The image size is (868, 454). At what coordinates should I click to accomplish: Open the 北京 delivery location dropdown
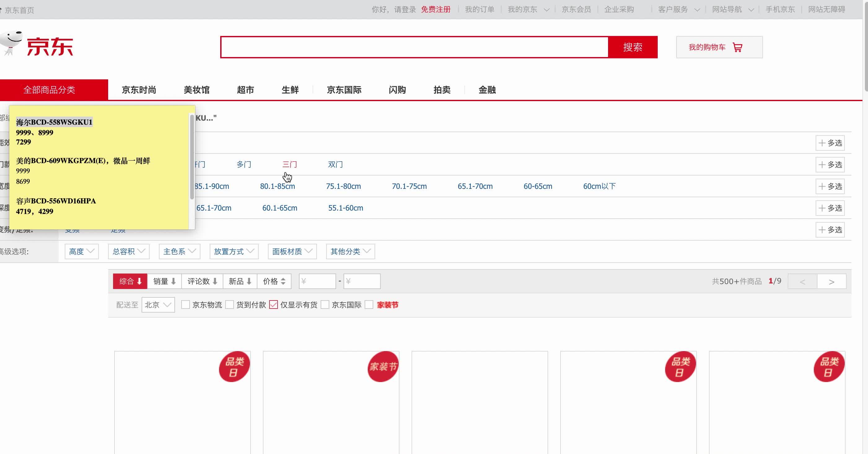[x=158, y=305]
